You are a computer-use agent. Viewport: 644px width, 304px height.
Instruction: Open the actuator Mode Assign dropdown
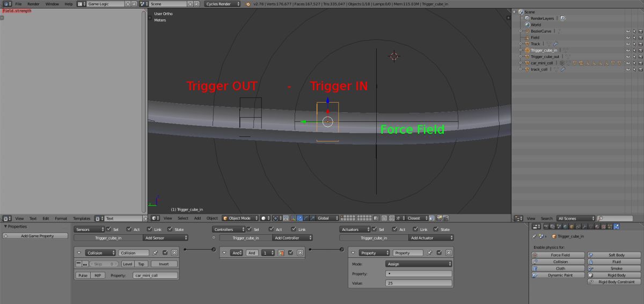coord(419,264)
